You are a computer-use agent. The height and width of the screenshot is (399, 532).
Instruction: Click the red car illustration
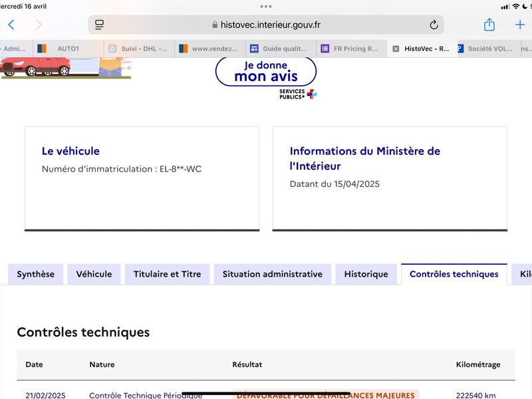click(35, 66)
